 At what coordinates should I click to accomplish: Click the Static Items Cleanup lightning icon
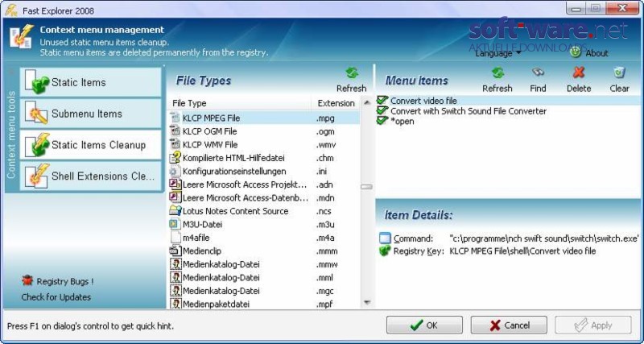point(37,144)
